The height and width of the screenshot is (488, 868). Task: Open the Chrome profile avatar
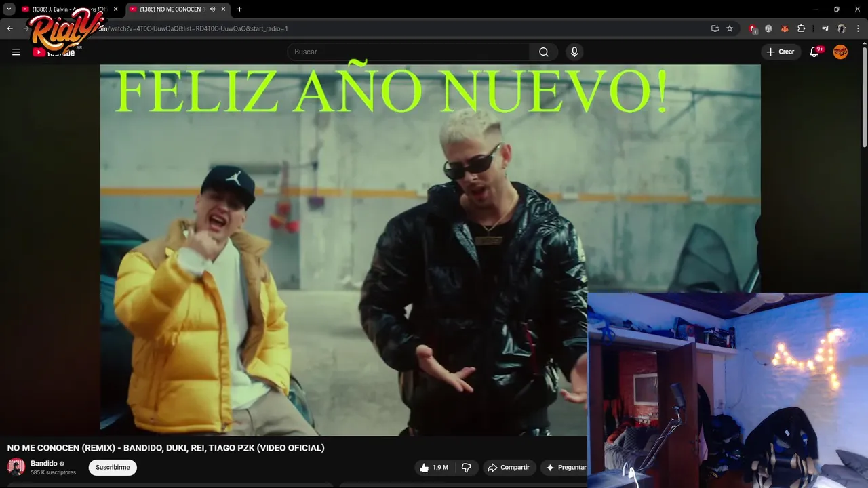pos(842,28)
